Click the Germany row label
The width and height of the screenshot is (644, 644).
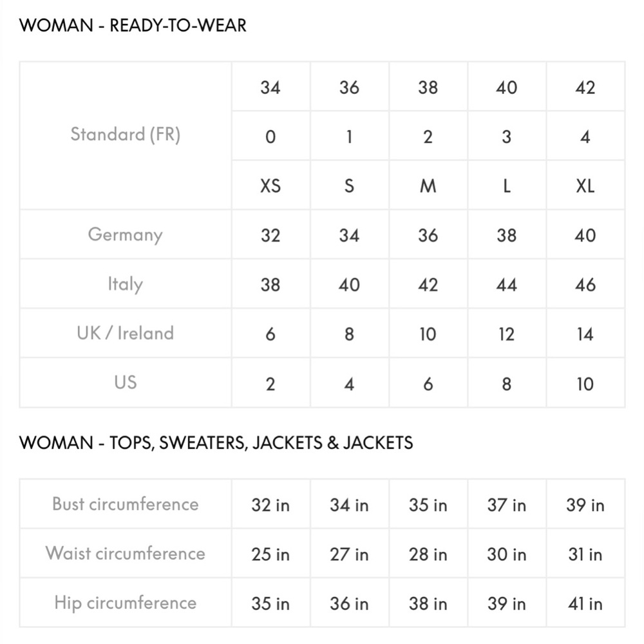pos(126,235)
